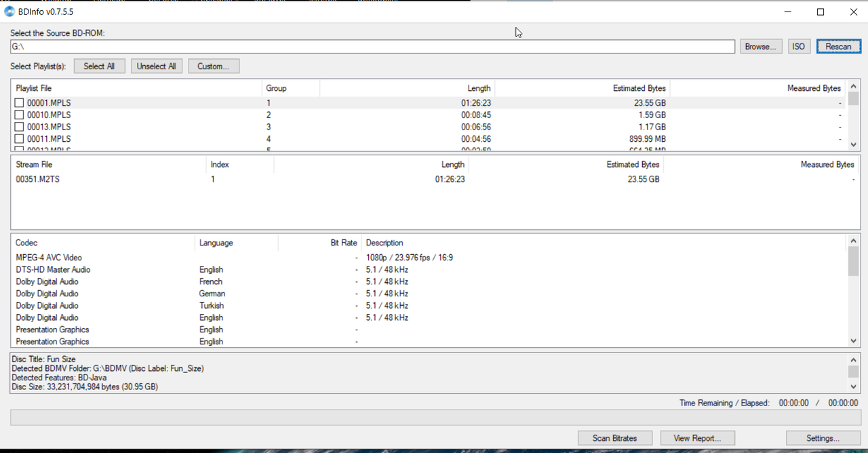The image size is (868, 453).
Task: Open the Custom... playlist dialog
Action: point(214,66)
